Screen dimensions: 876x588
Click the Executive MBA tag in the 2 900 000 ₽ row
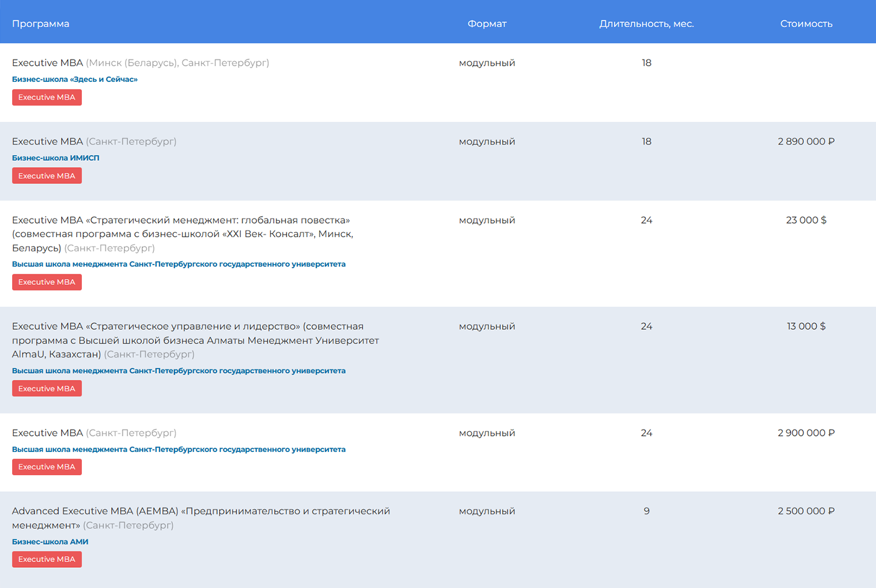47,467
